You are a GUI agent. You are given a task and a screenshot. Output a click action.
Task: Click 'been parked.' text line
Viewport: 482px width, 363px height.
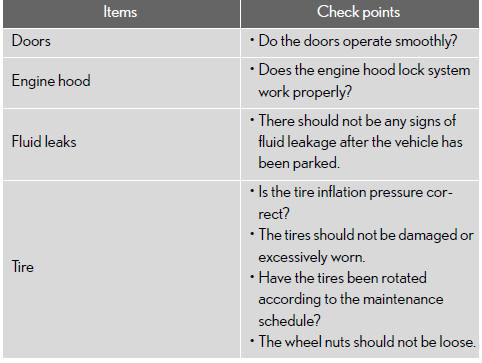(x=299, y=163)
